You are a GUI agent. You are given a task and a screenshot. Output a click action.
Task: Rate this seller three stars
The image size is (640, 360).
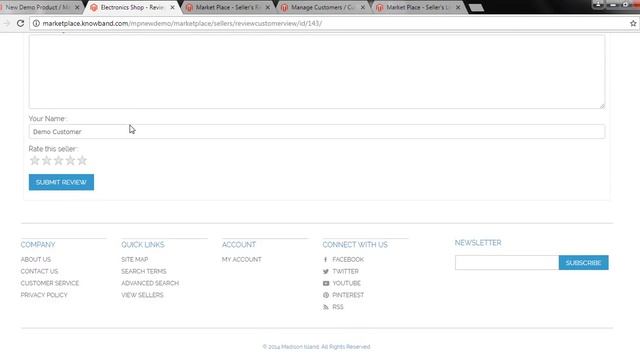(58, 160)
